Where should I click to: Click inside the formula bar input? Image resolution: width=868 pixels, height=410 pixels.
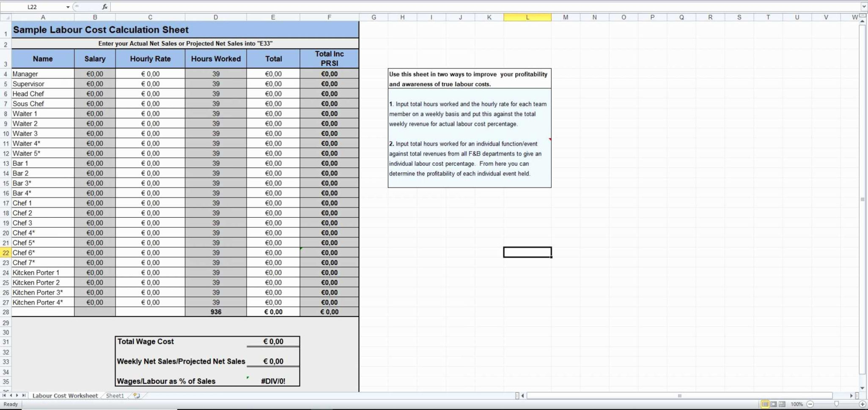tap(486, 7)
